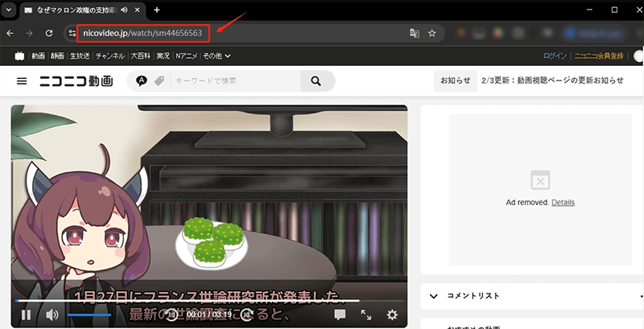644x329 pixels.
Task: Go back to the previous page
Action: pyautogui.click(x=10, y=33)
